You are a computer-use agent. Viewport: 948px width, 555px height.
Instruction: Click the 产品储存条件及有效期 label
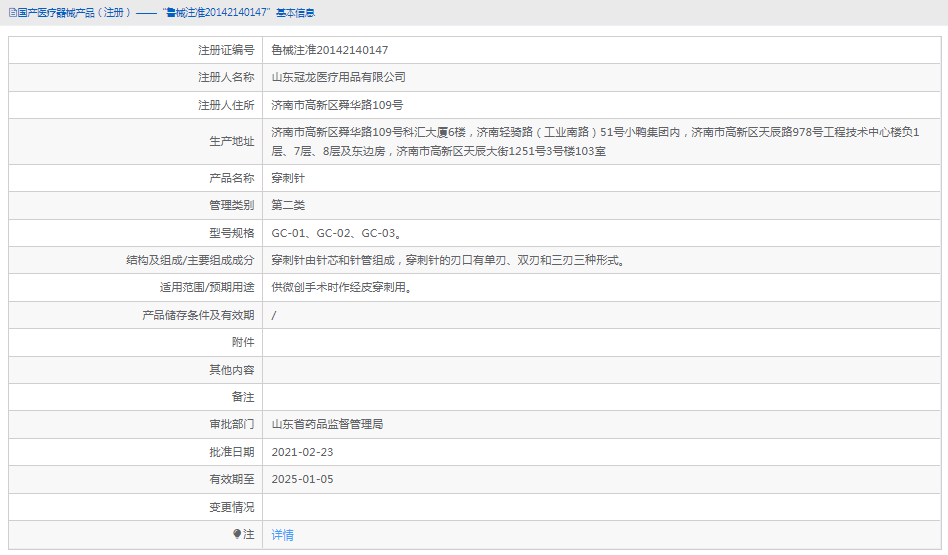(198, 316)
